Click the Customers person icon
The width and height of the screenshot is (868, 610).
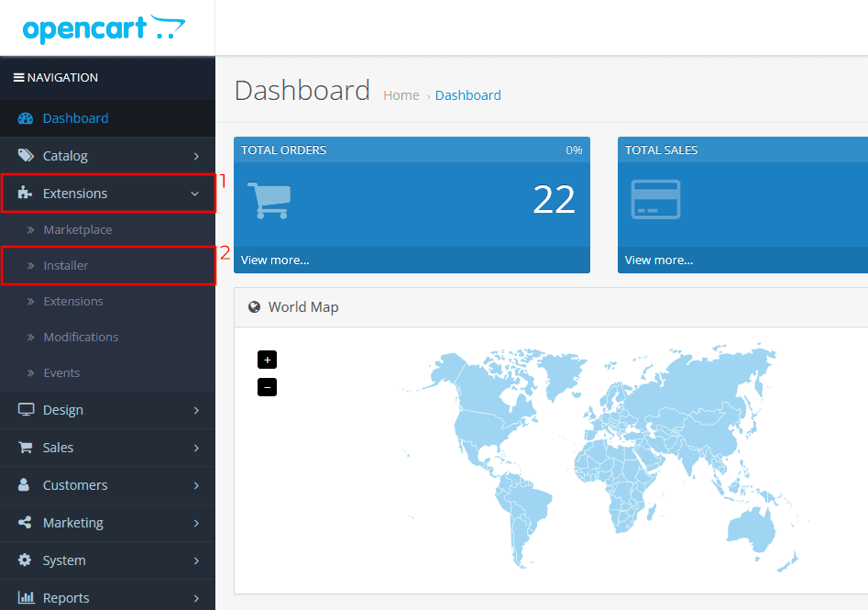(x=25, y=485)
